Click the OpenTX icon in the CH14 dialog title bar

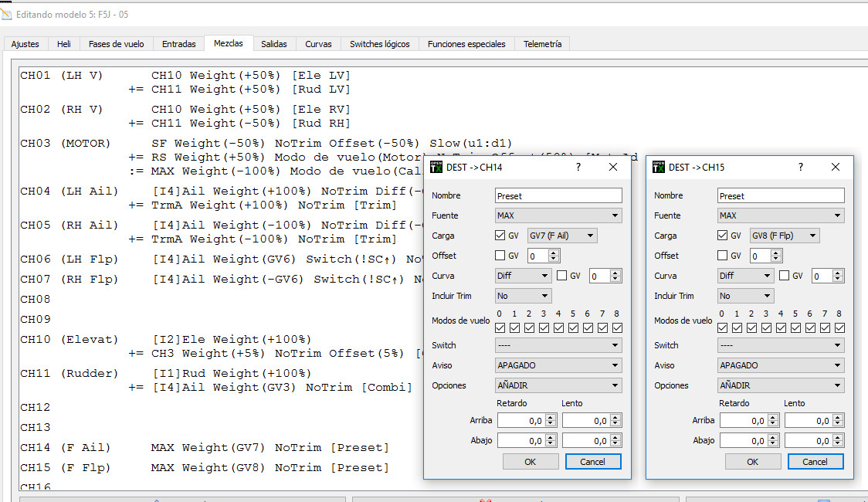[x=436, y=167]
